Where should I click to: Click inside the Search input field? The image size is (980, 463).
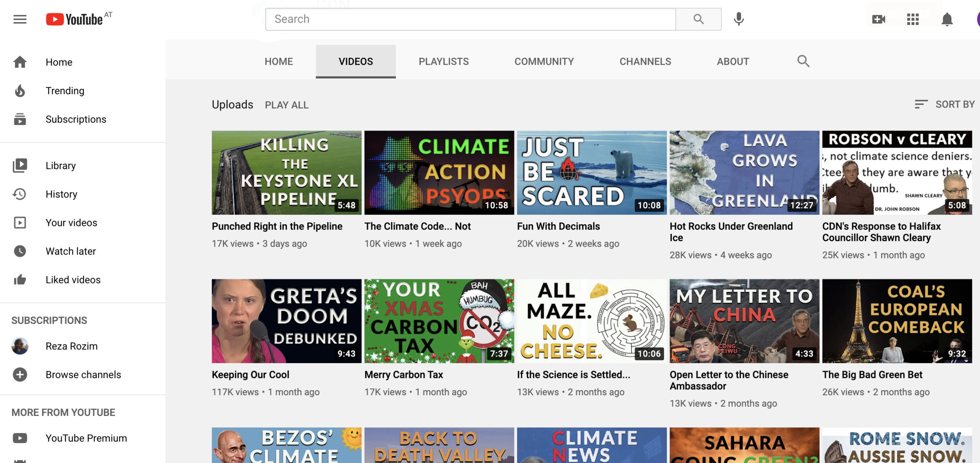coord(470,19)
